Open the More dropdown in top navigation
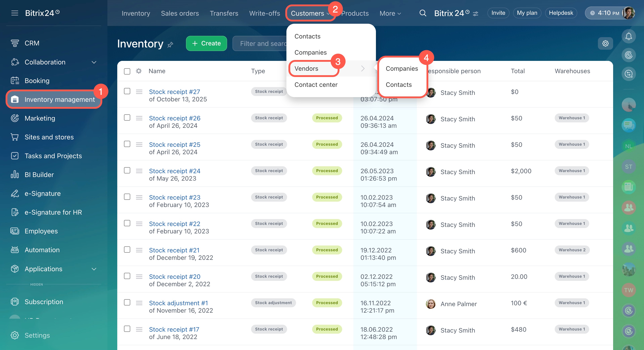 [390, 13]
